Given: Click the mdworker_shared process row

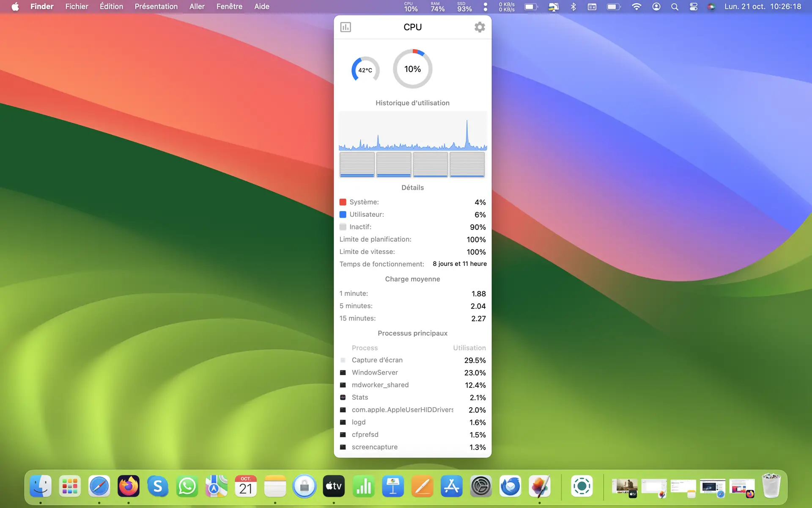Looking at the screenshot, I should [x=412, y=384].
